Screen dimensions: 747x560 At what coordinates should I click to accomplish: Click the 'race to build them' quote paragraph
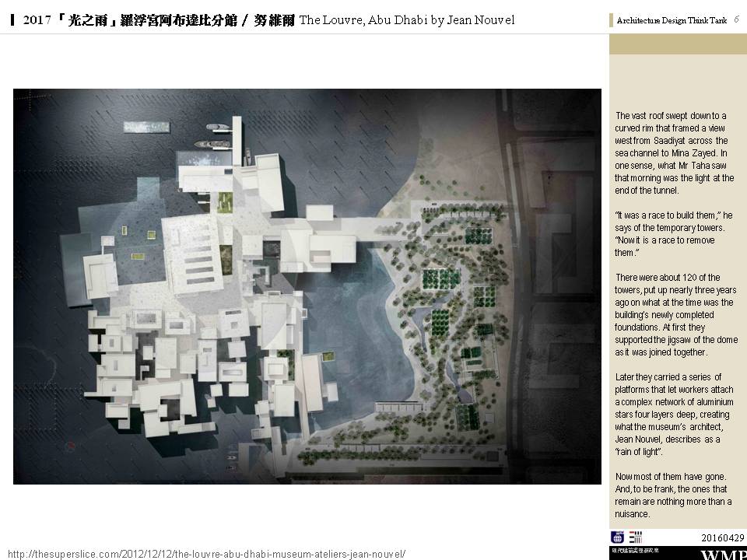(x=674, y=233)
